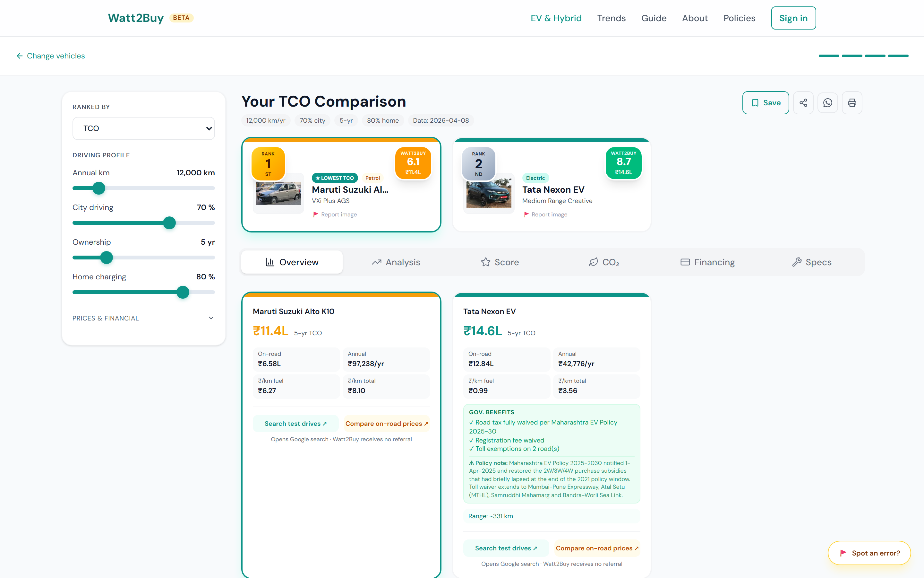This screenshot has width=924, height=578.
Task: Switch to the Specs tab
Action: (x=811, y=262)
